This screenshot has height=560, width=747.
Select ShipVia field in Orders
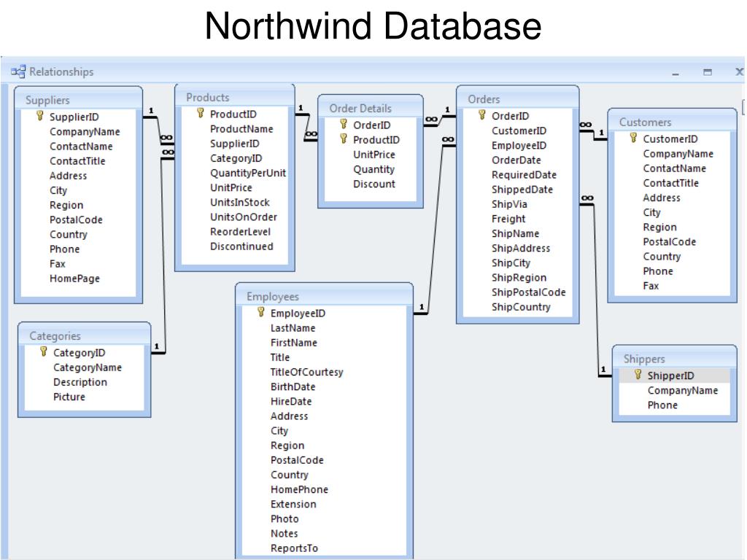(509, 204)
